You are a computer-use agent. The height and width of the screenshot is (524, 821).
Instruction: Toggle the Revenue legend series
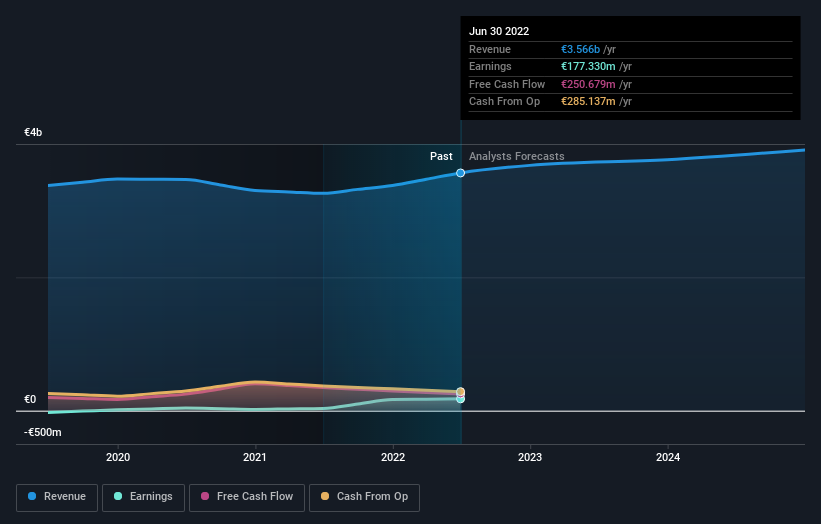[57, 497]
